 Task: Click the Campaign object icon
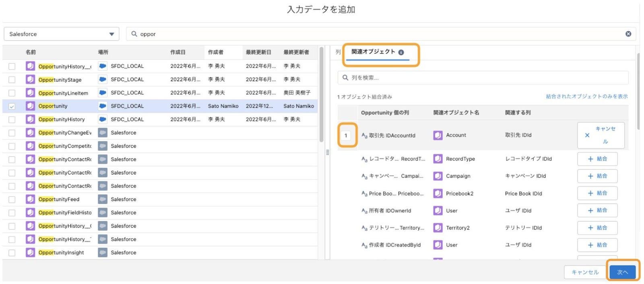coord(438,176)
